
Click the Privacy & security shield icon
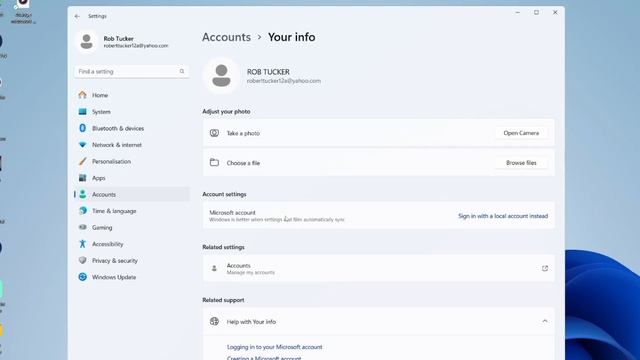click(x=82, y=260)
